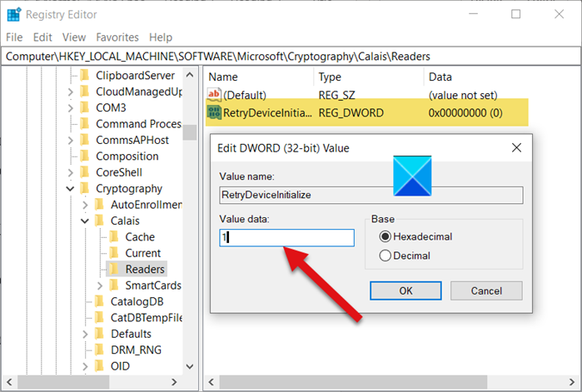582x392 pixels.
Task: Click the Readers folder icon
Action: coord(114,269)
